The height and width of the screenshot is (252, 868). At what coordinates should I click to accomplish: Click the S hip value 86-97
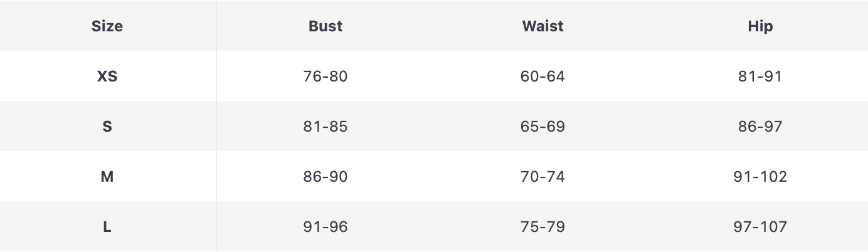coord(760,127)
